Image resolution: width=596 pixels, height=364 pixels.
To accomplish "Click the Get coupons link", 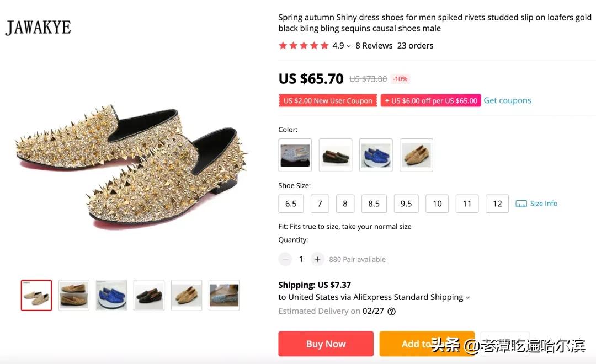I will [x=507, y=100].
